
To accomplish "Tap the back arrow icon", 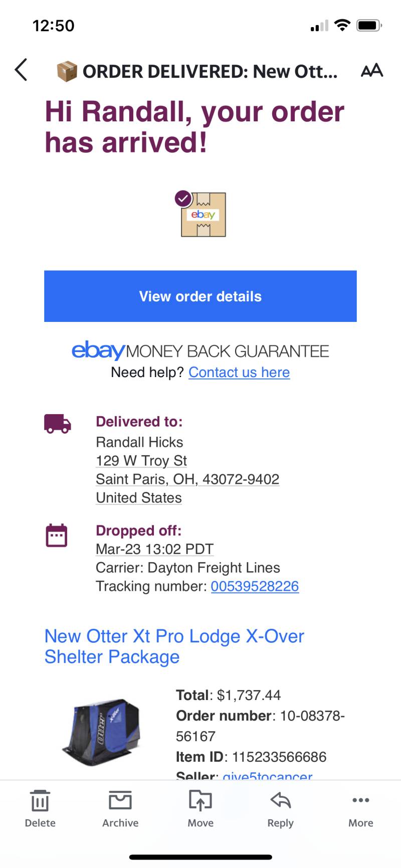I will tap(21, 70).
